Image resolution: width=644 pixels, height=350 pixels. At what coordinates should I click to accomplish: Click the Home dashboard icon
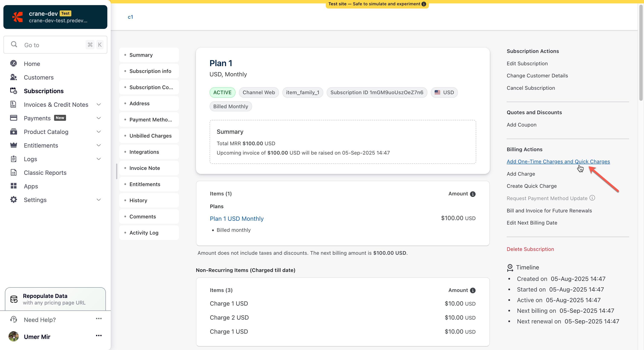[x=13, y=63]
